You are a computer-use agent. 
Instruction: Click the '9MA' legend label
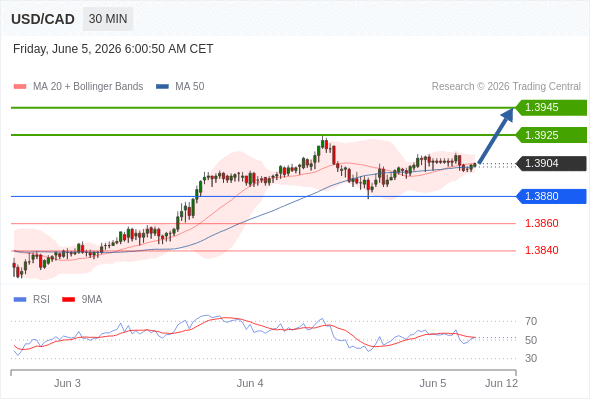[x=92, y=300]
